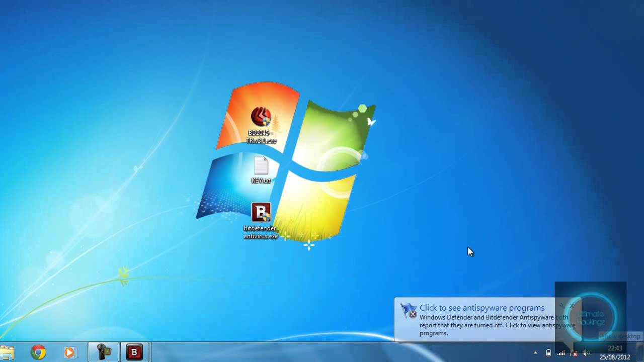The image size is (644, 362).
Task: Select the KEY.txt file on the desktop
Action: tap(261, 170)
